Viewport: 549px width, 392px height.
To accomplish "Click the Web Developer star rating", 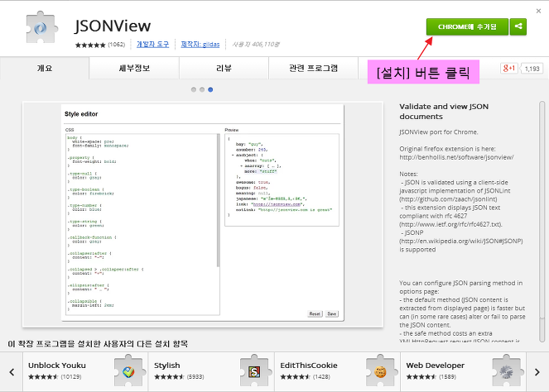I will (421, 376).
